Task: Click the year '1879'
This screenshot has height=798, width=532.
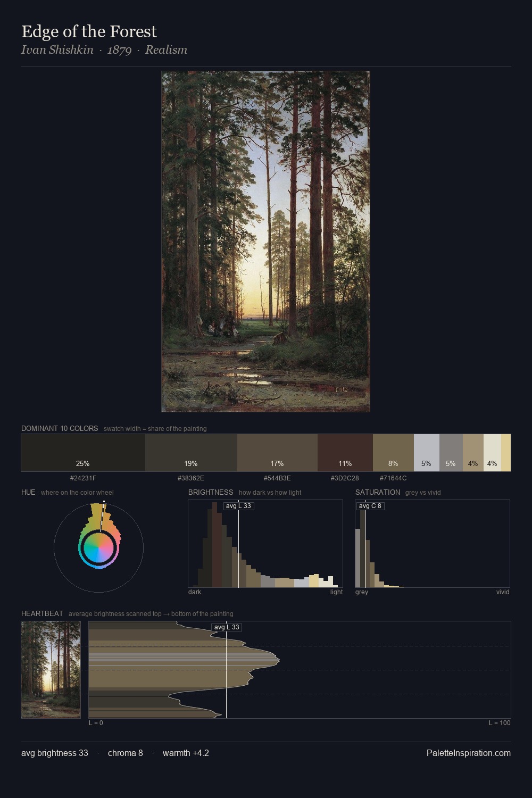Action: pos(119,50)
